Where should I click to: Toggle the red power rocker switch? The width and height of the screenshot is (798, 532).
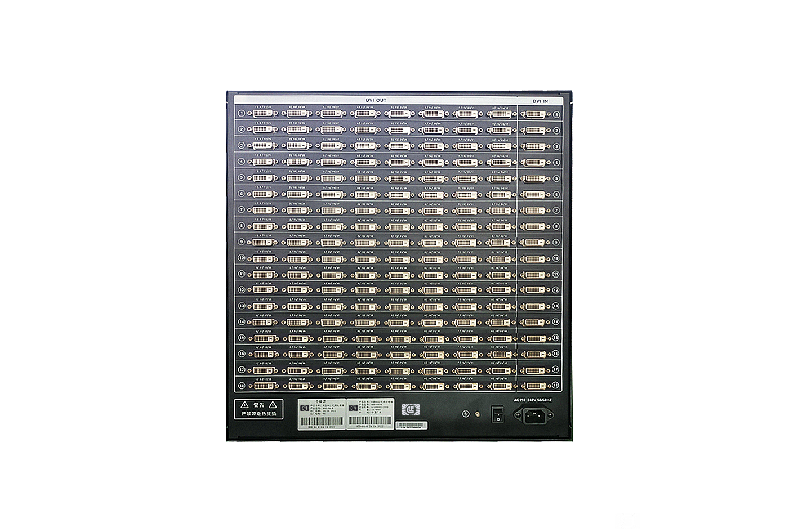point(497,414)
